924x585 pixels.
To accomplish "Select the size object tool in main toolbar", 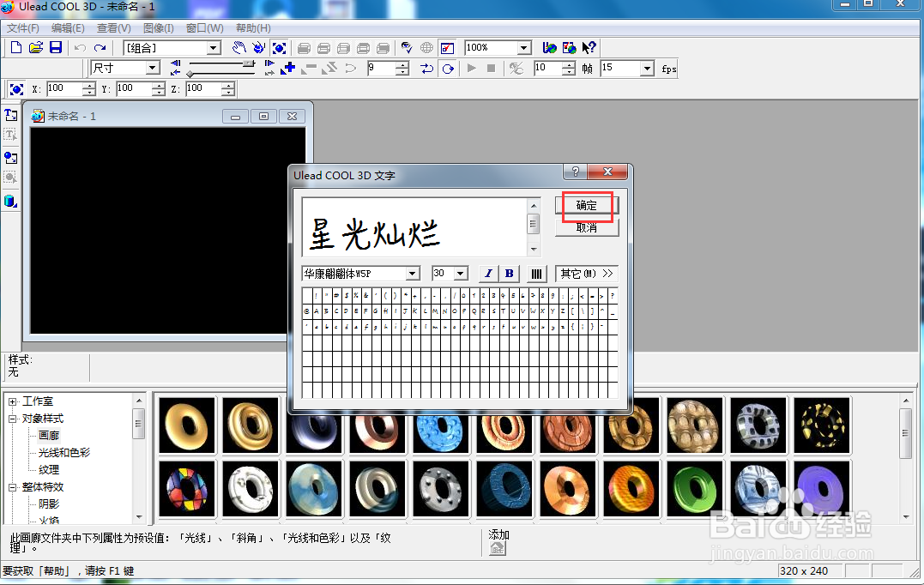I will point(279,48).
